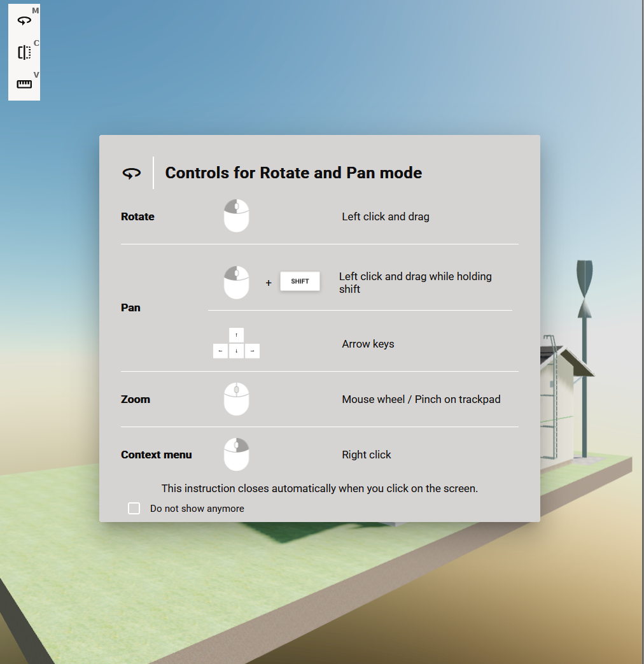This screenshot has height=664, width=644.
Task: Click the bold 'Pan' label
Action: click(130, 307)
